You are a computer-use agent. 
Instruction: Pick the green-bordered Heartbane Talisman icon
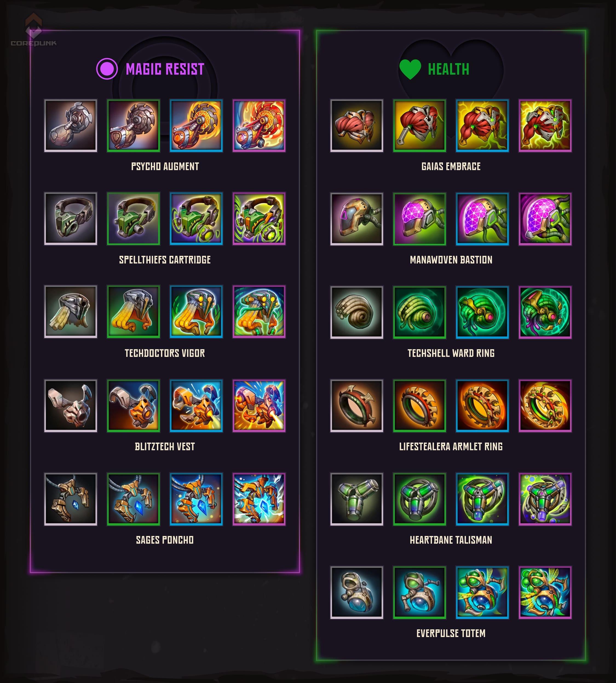[x=419, y=499]
